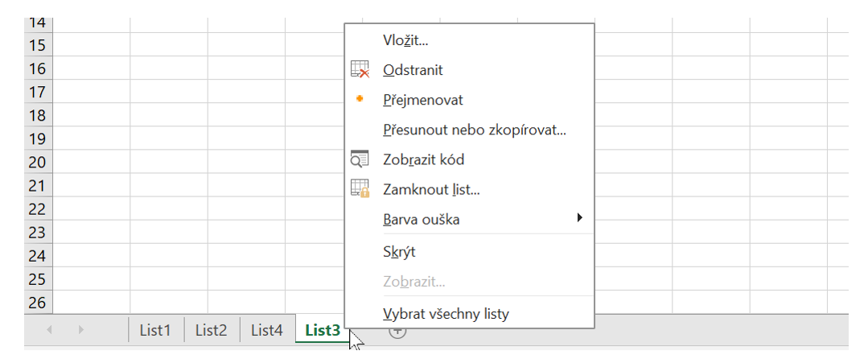Click the orange Přejmenovat rename dot icon

pos(360,99)
